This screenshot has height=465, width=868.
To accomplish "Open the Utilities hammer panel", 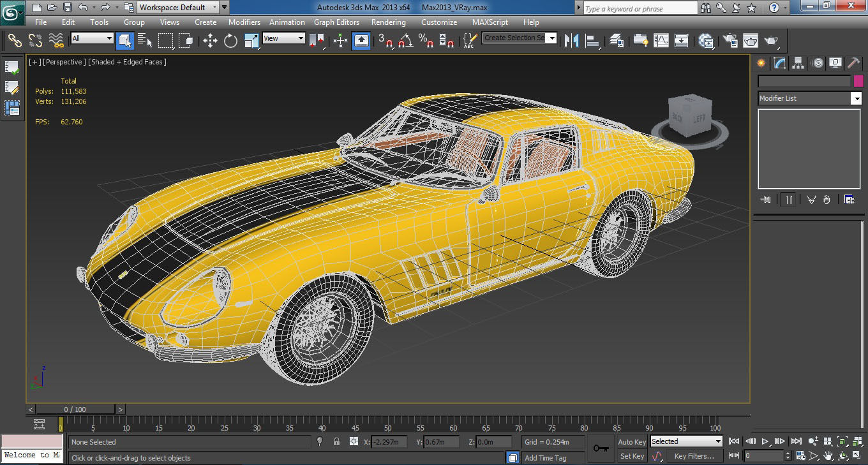I will point(853,63).
